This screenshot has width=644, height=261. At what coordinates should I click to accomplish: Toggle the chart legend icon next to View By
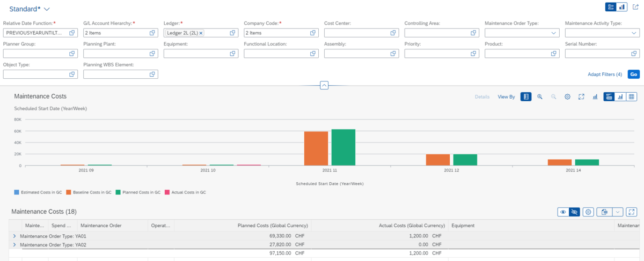[526, 97]
